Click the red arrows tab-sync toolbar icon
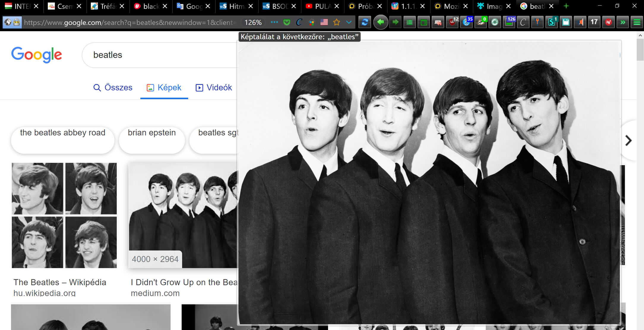 438,22
